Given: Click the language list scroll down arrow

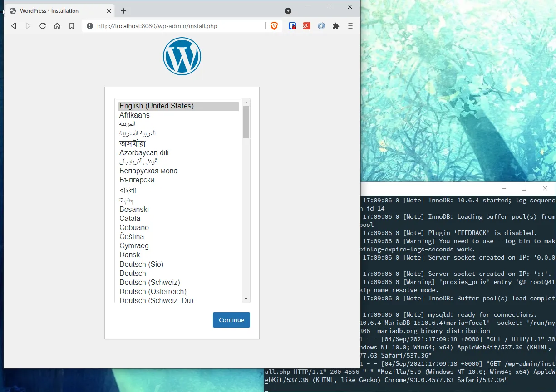Looking at the screenshot, I should click(246, 299).
